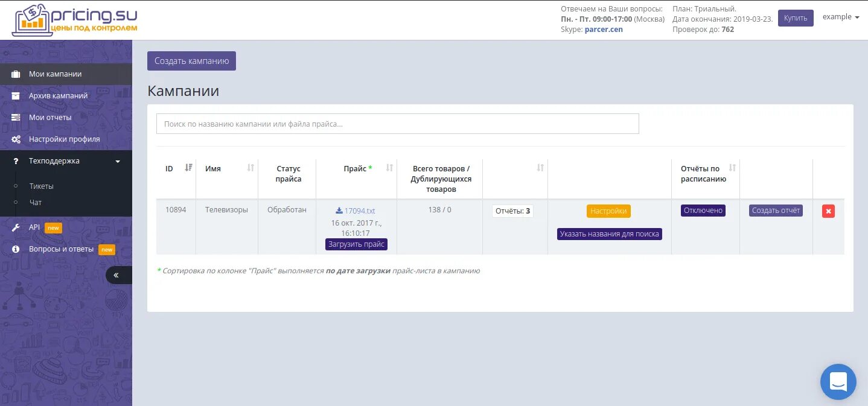The width and height of the screenshot is (868, 406).
Task: Click the wrench icon next to API
Action: 15,227
